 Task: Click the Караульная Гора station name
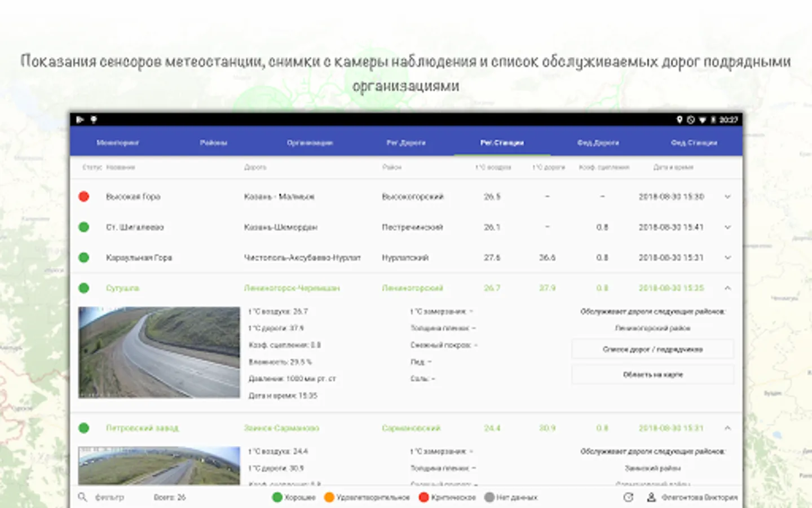pyautogui.click(x=139, y=257)
